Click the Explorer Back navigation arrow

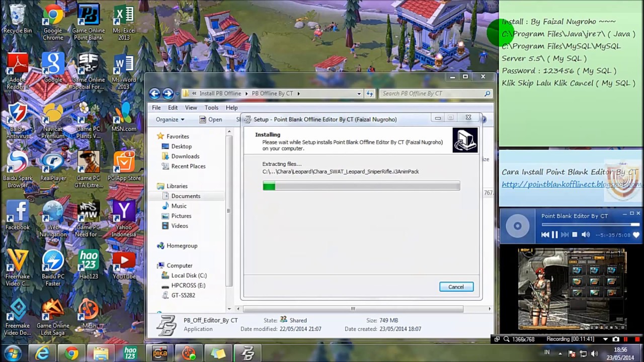(154, 93)
